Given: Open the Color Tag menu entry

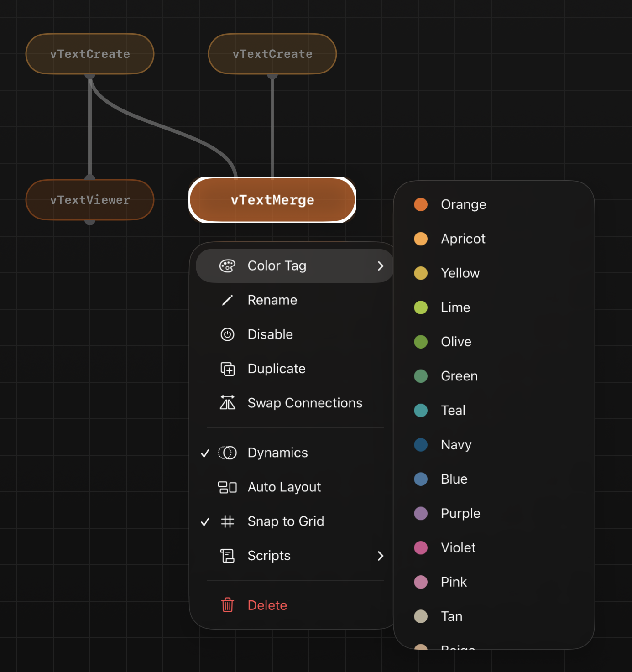Looking at the screenshot, I should (295, 266).
